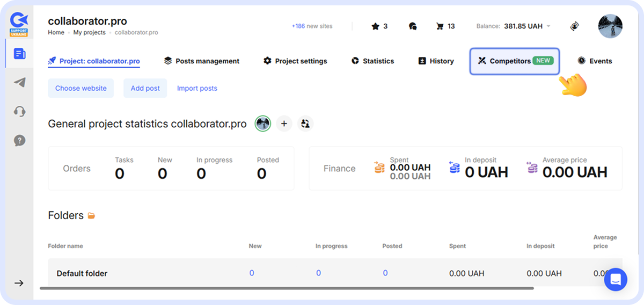Open support via headset sidebar icon
The width and height of the screenshot is (644, 305).
[x=19, y=111]
